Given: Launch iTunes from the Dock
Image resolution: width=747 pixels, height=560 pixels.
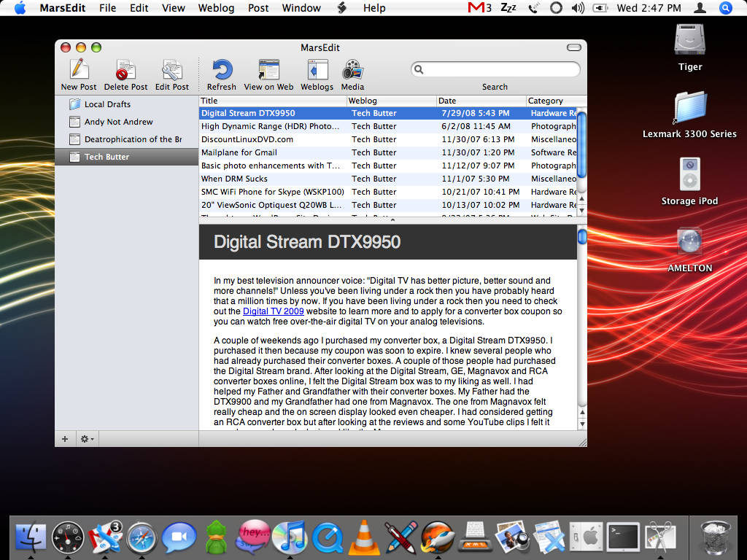Looking at the screenshot, I should pyautogui.click(x=290, y=537).
